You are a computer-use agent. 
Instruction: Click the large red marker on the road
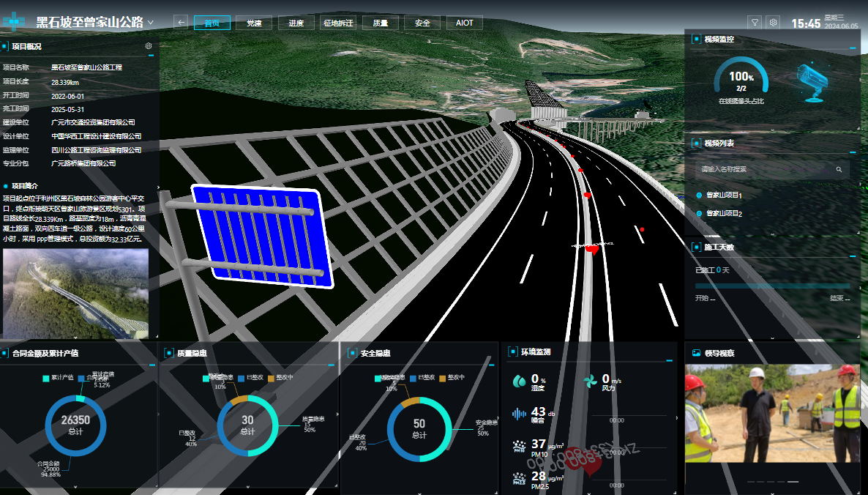pyautogui.click(x=592, y=249)
